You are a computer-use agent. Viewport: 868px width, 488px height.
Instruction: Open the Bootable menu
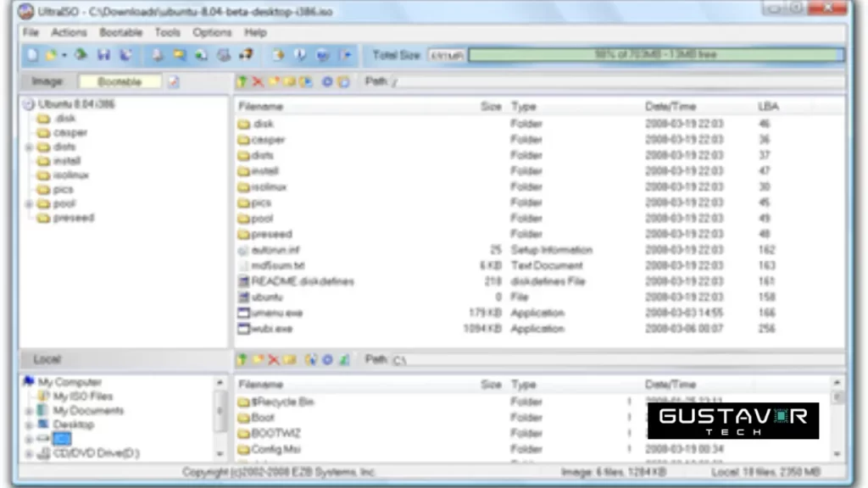(x=120, y=33)
